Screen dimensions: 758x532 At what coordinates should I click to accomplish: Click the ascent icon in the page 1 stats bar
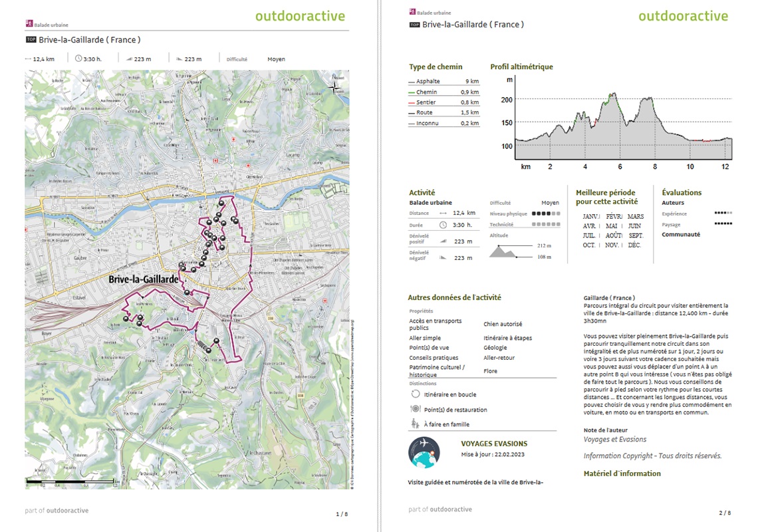click(x=129, y=59)
